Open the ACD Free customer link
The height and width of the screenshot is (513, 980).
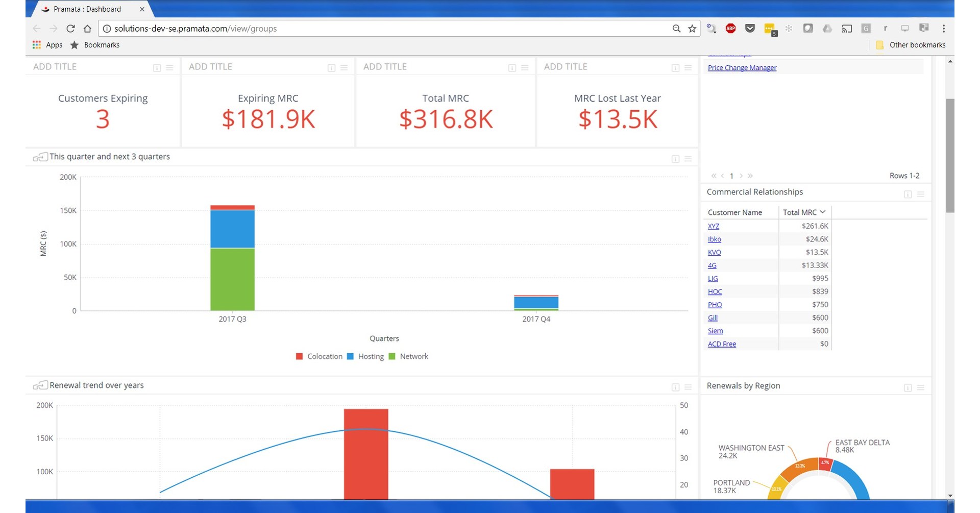[722, 344]
